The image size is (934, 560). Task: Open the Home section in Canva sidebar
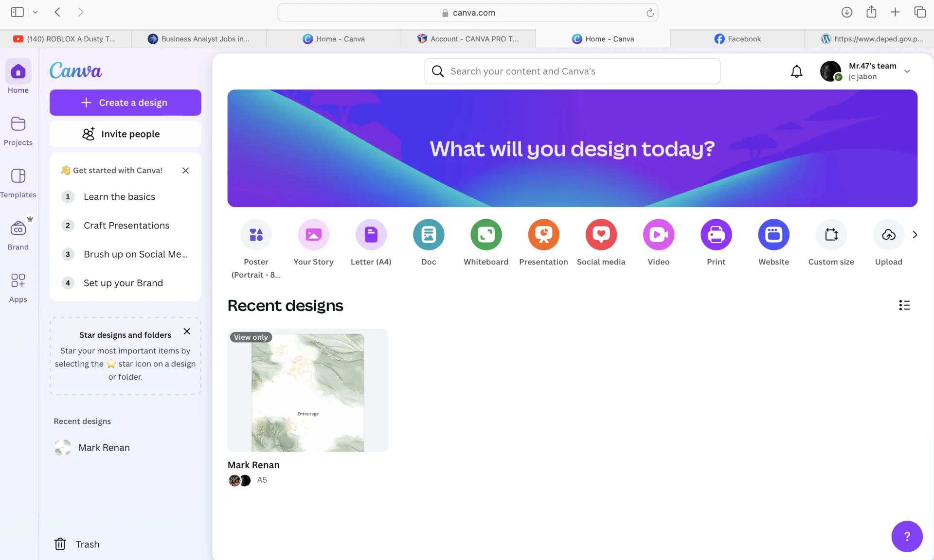(x=18, y=77)
